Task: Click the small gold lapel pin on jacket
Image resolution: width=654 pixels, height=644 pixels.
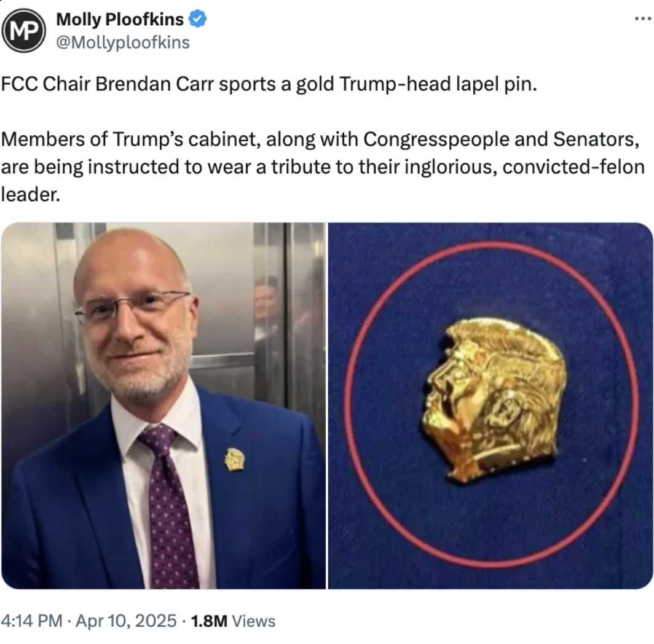Action: point(235,460)
